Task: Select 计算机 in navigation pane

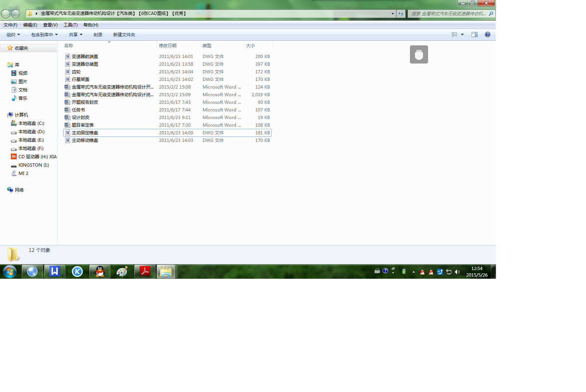Action: point(21,115)
